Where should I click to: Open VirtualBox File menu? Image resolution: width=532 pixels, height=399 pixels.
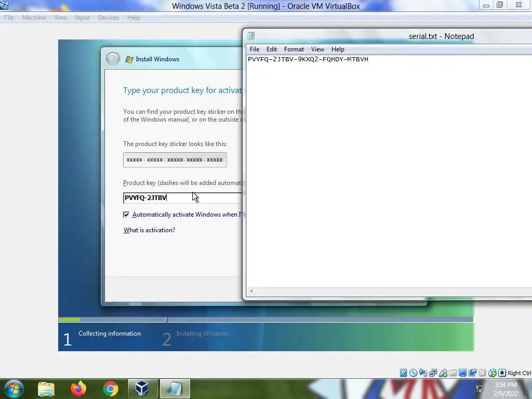point(9,18)
